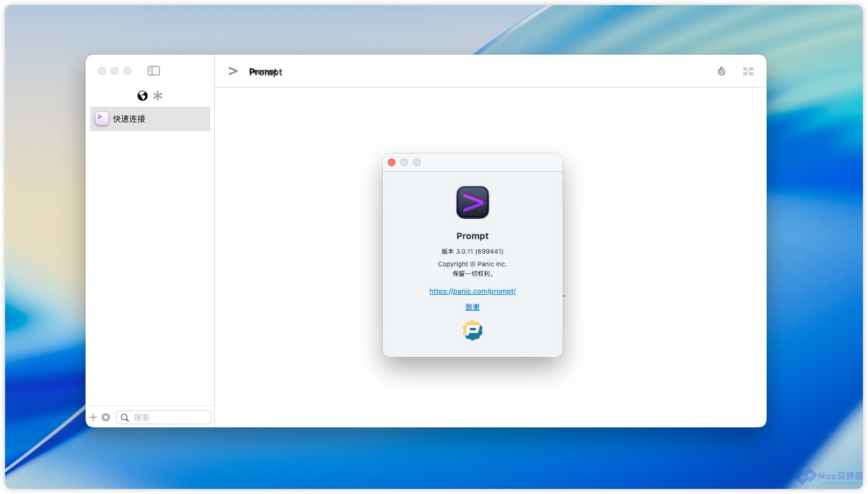The image size is (868, 494).
Task: Select the asterisk keys icon in sidebar
Action: tap(158, 96)
